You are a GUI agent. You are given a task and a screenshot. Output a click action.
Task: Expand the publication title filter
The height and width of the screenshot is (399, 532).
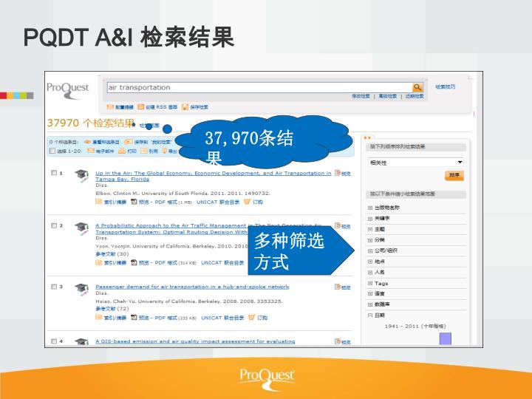point(370,208)
